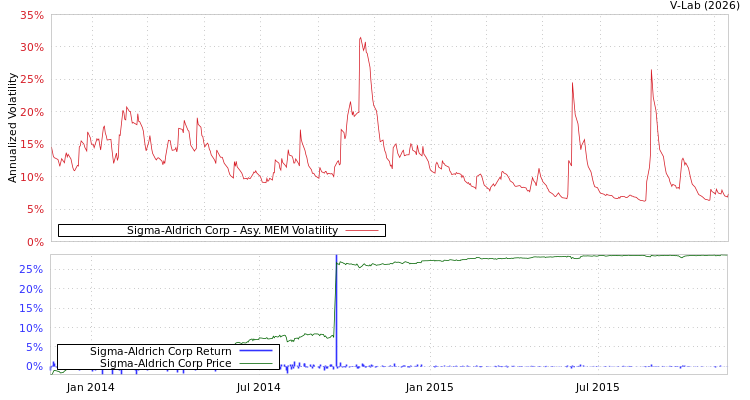Click the red line sample in volatility legend
Screen dimensions: 750x400
(361, 231)
